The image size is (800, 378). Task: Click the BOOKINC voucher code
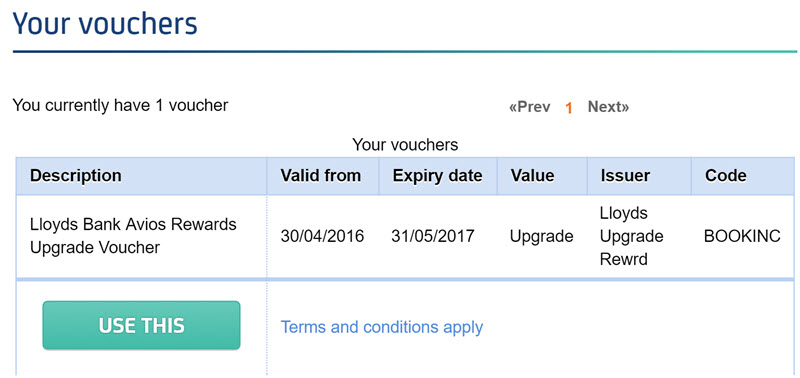pyautogui.click(x=742, y=236)
